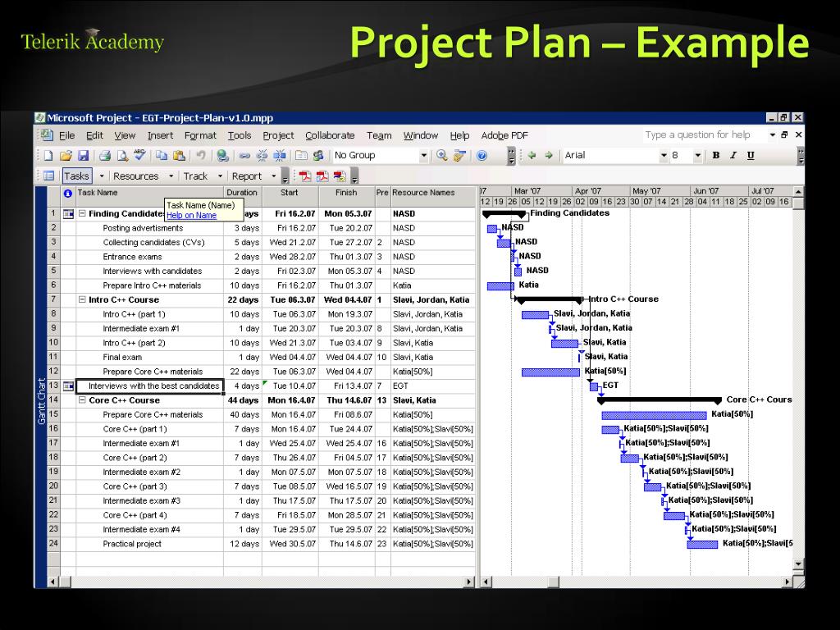Open the Tasks guide dropdown arrow
Screen dimensions: 840x630
[x=102, y=176]
